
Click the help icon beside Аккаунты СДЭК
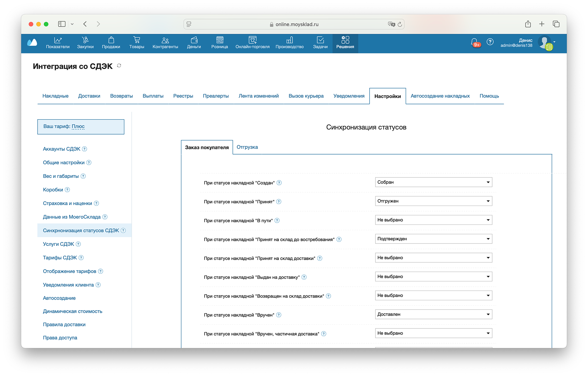(x=85, y=149)
